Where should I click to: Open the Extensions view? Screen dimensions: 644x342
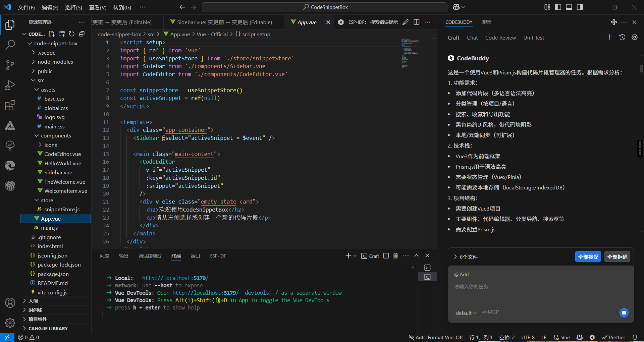(10, 105)
